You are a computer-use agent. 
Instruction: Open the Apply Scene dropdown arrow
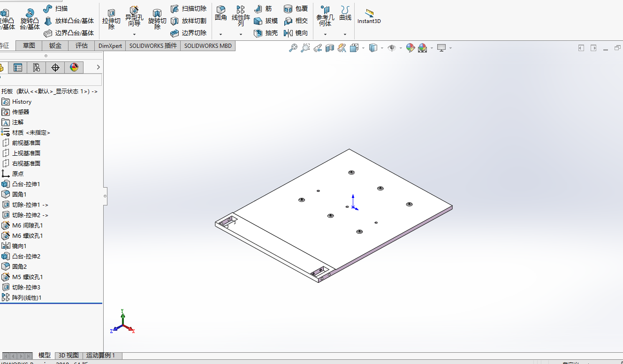click(431, 48)
